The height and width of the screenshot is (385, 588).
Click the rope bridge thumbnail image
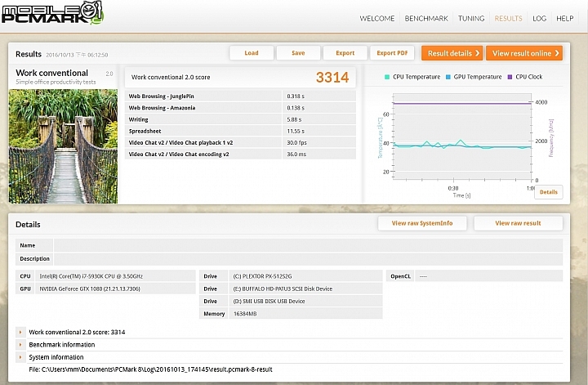[x=63, y=146]
